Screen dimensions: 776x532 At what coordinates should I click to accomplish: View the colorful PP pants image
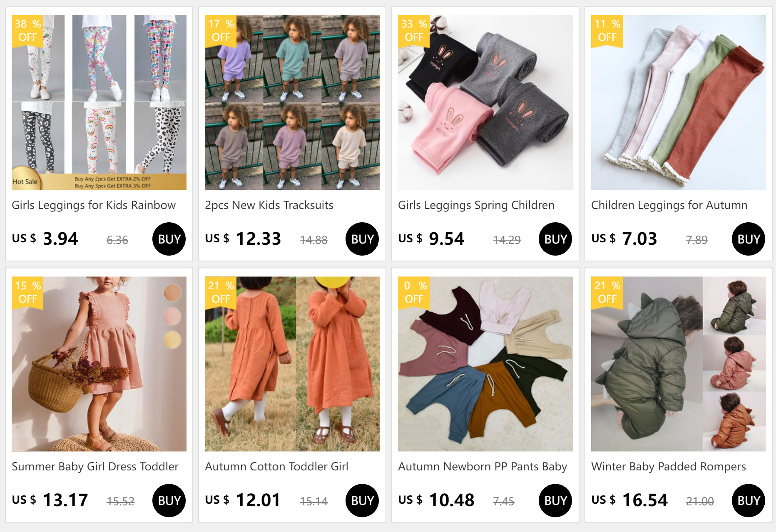[x=485, y=364]
